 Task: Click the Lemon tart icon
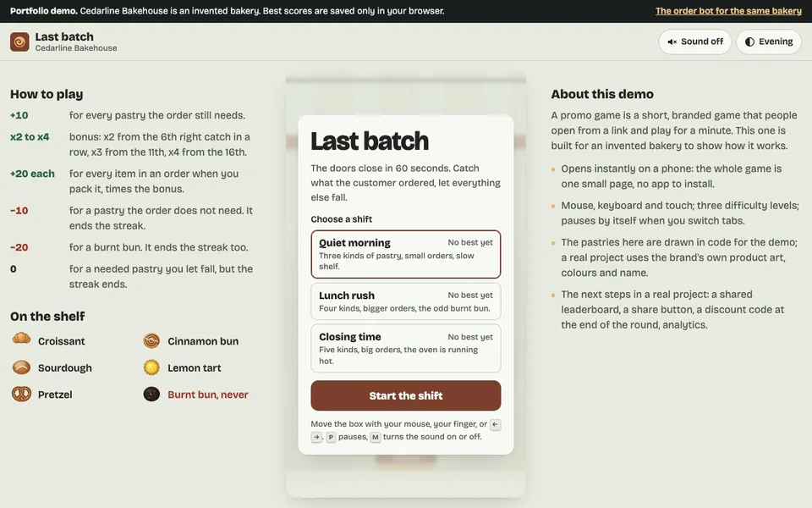(x=151, y=367)
